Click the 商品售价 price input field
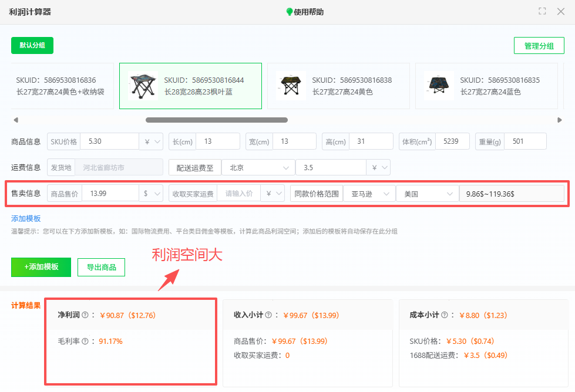The height and width of the screenshot is (392, 575). tap(112, 194)
